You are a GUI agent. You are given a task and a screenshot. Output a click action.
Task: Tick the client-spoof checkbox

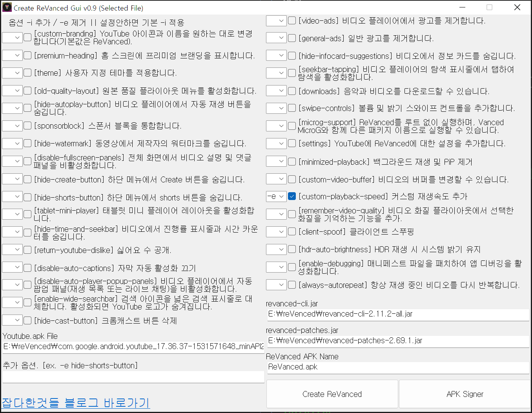(x=292, y=231)
